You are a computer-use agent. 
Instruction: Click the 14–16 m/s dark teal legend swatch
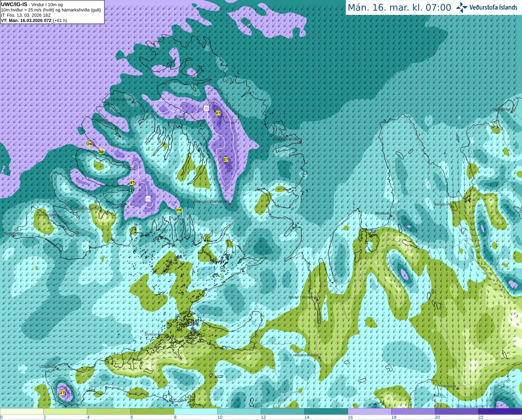(x=326, y=411)
